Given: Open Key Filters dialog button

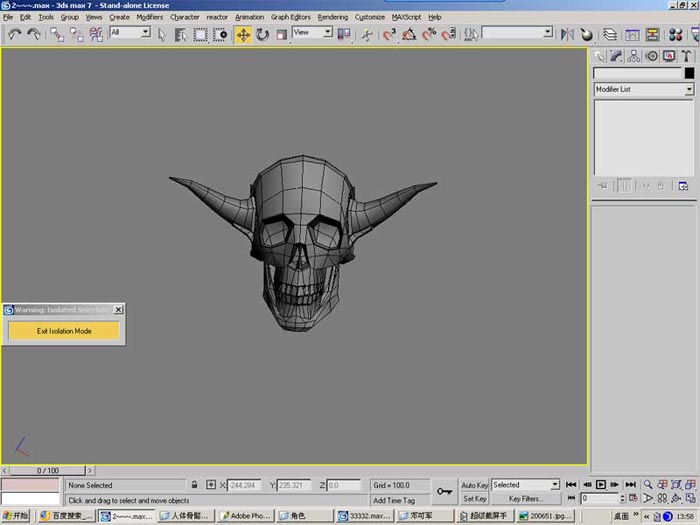Looking at the screenshot, I should [525, 499].
